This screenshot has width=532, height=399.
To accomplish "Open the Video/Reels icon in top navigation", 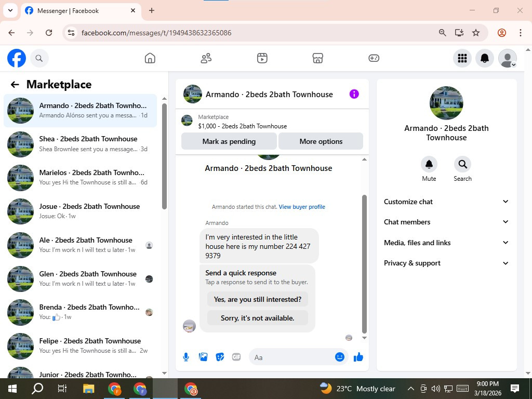I will coord(262,58).
